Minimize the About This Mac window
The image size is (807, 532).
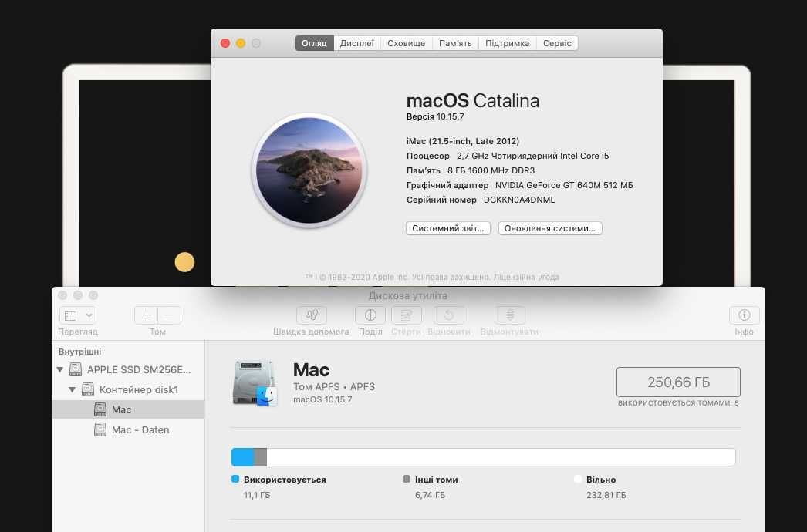[241, 43]
